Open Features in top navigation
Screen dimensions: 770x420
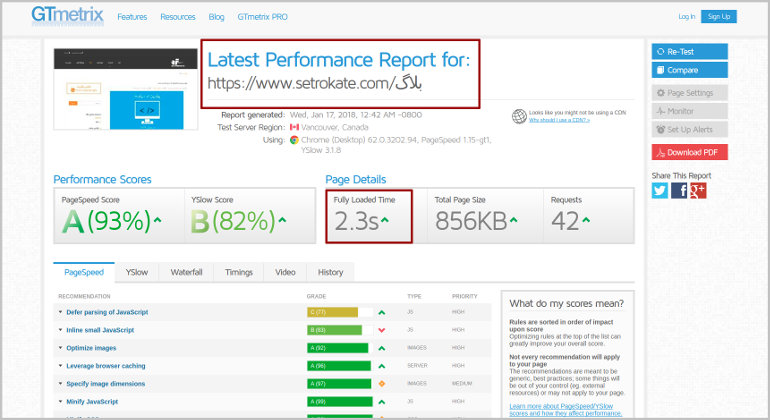coord(132,17)
